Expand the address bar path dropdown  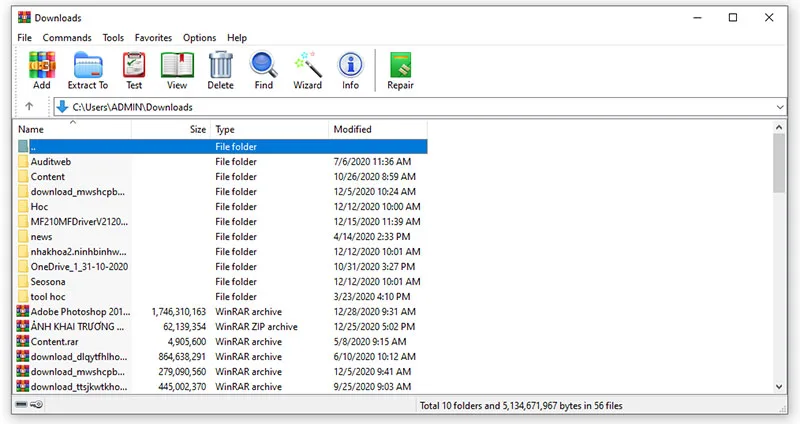click(x=780, y=107)
